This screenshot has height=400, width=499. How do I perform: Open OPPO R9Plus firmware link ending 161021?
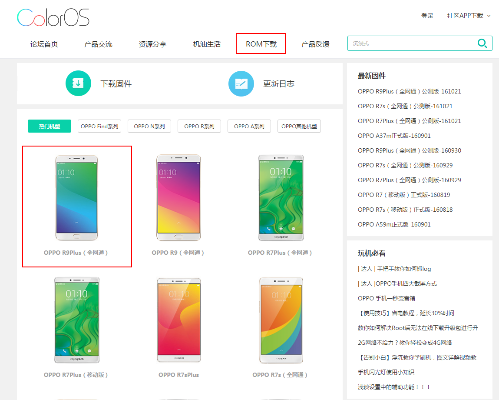point(409,91)
